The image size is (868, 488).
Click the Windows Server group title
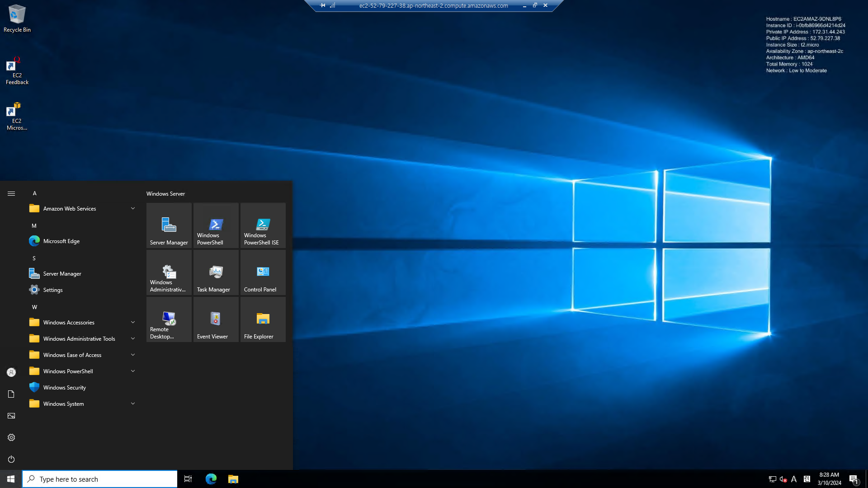pos(165,194)
